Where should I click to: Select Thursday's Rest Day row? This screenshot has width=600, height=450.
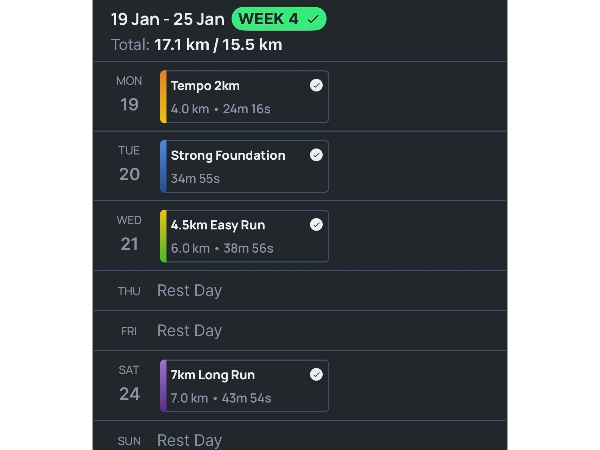pos(189,291)
